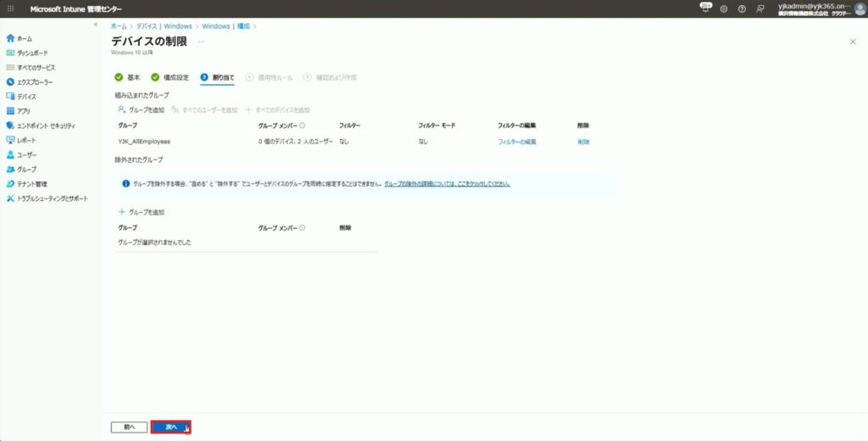868x441 pixels.
Task: Open the notifications bell icon
Action: 705,8
